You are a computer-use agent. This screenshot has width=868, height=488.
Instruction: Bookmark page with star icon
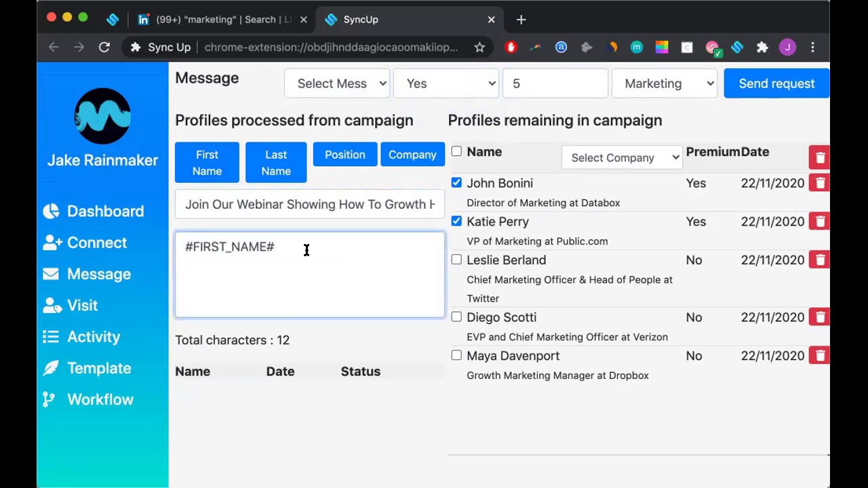(x=479, y=47)
